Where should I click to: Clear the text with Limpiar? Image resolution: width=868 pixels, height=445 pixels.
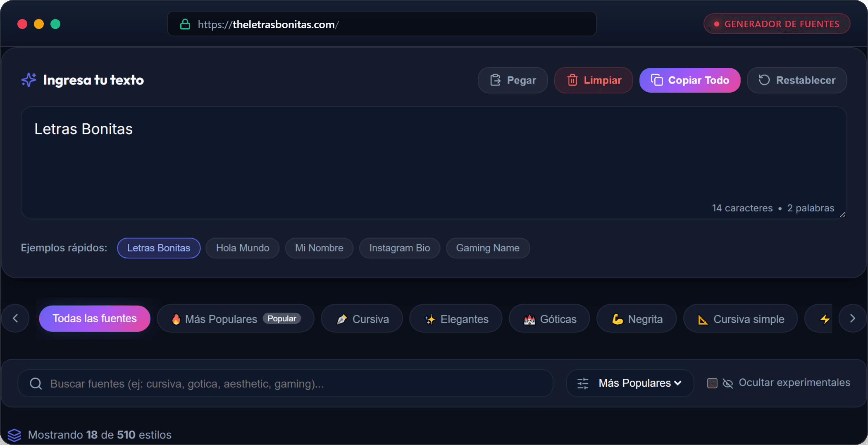coord(594,80)
